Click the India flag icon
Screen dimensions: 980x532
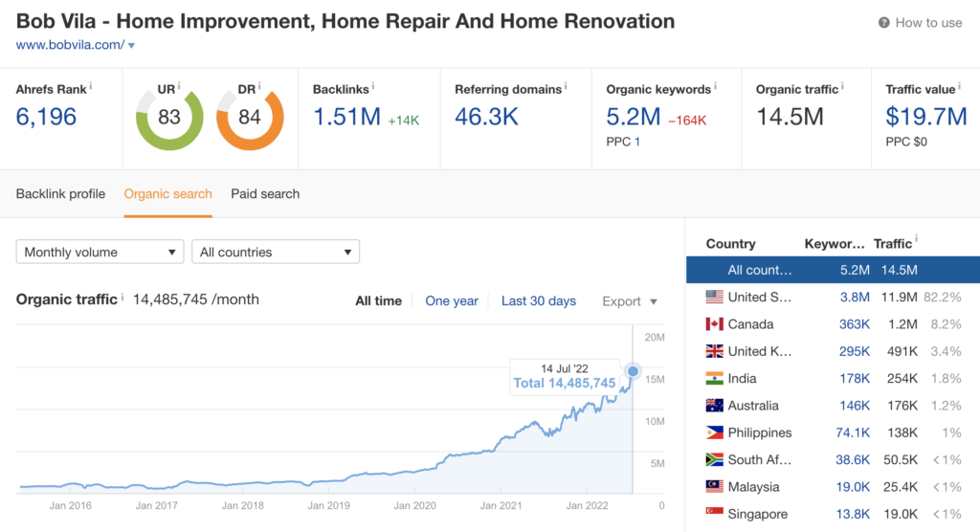tap(714, 378)
